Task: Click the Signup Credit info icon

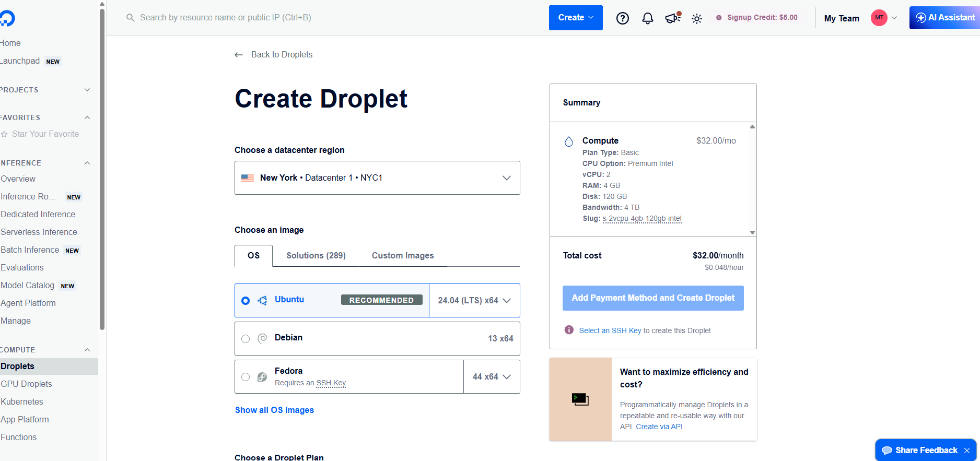Action: 719,18
